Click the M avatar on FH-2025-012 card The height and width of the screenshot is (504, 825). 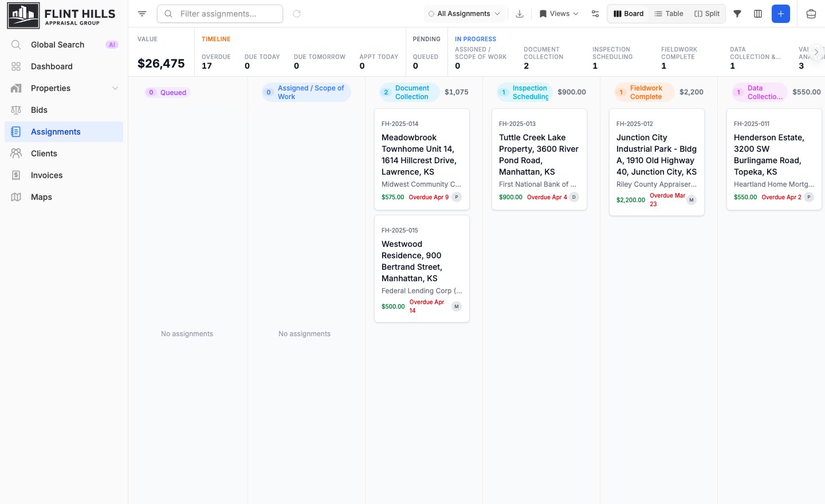click(x=692, y=200)
